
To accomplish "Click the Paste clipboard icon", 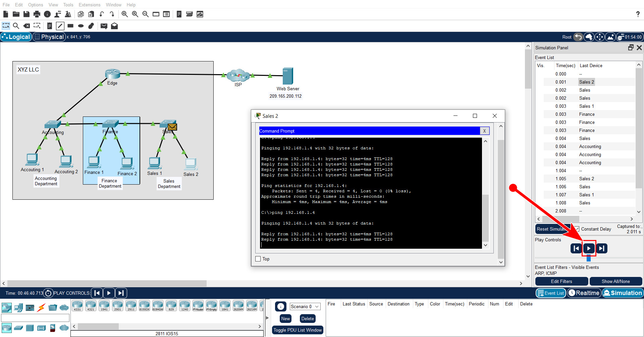I will click(x=91, y=14).
